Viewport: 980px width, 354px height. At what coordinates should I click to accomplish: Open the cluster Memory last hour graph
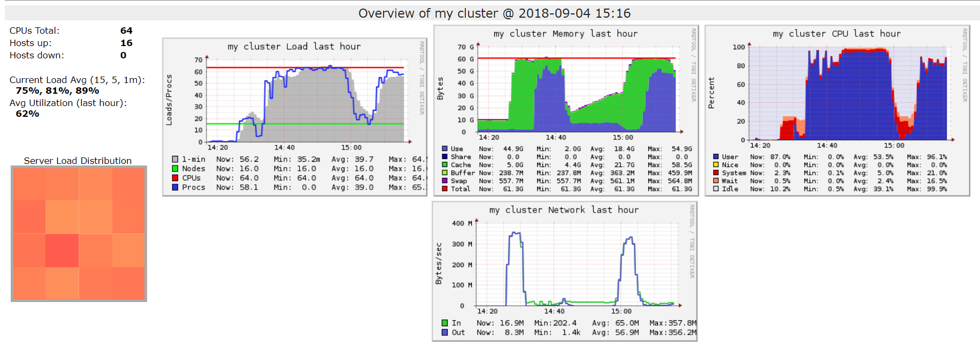[566, 110]
